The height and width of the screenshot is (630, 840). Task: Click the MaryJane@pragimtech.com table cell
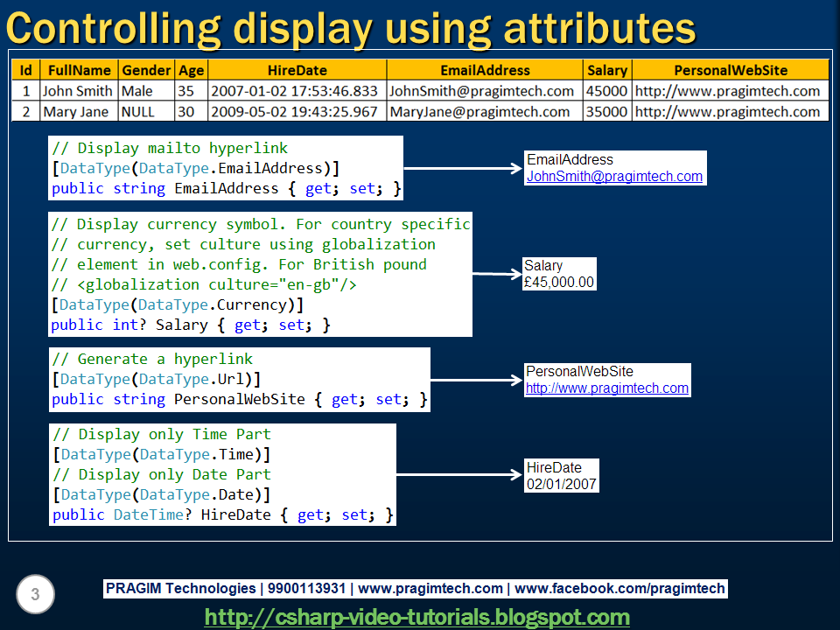pos(485,111)
